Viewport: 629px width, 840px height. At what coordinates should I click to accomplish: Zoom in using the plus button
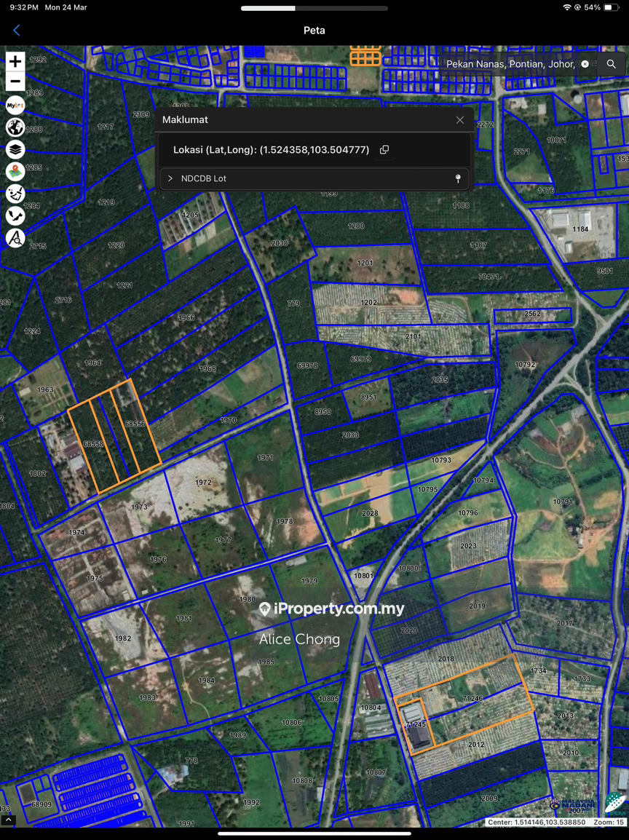(x=15, y=62)
